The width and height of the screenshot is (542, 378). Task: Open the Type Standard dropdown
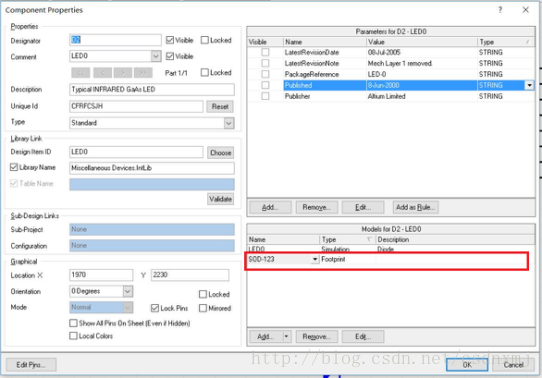pos(228,123)
